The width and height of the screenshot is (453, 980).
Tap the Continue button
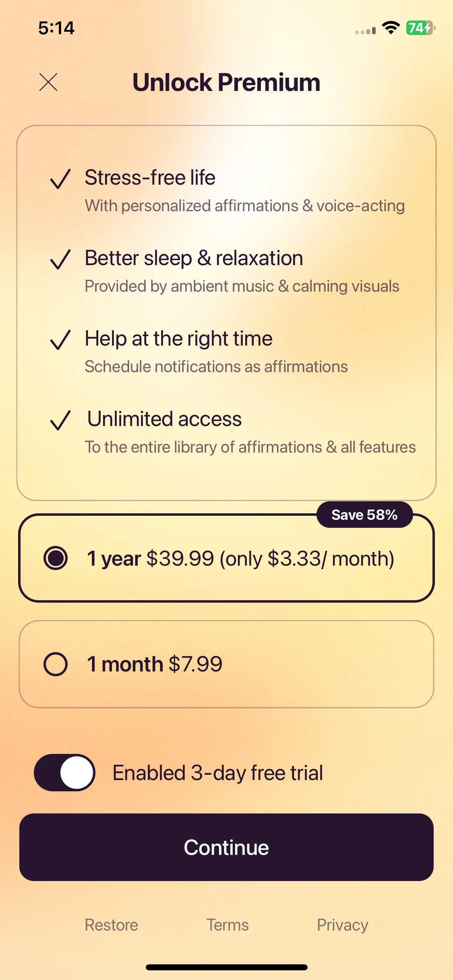point(226,847)
